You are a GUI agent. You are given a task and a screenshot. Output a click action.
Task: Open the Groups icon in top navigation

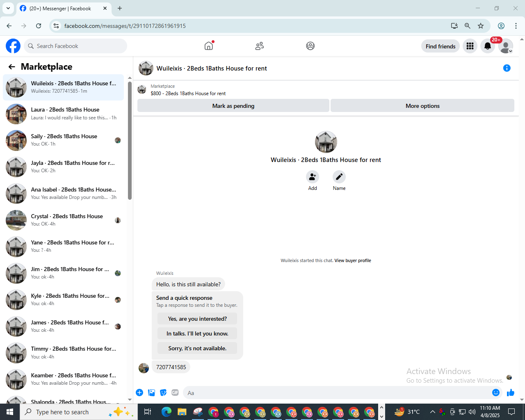pyautogui.click(x=310, y=46)
